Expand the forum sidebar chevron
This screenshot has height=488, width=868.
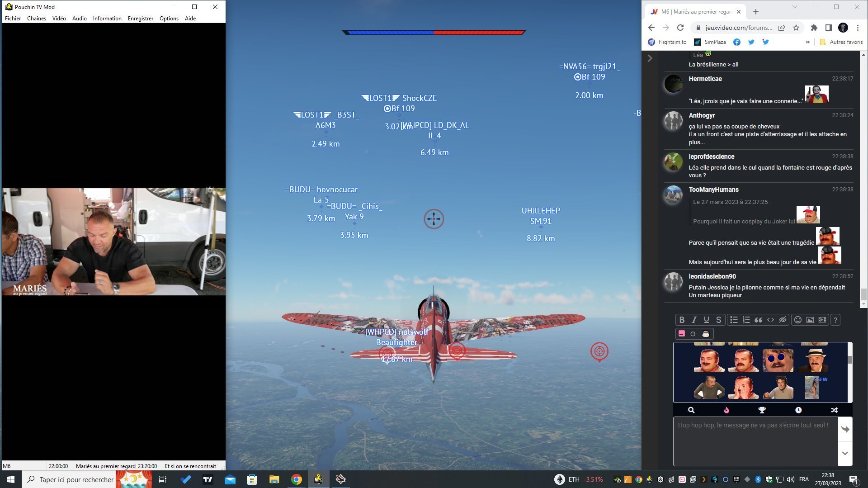[x=650, y=58]
